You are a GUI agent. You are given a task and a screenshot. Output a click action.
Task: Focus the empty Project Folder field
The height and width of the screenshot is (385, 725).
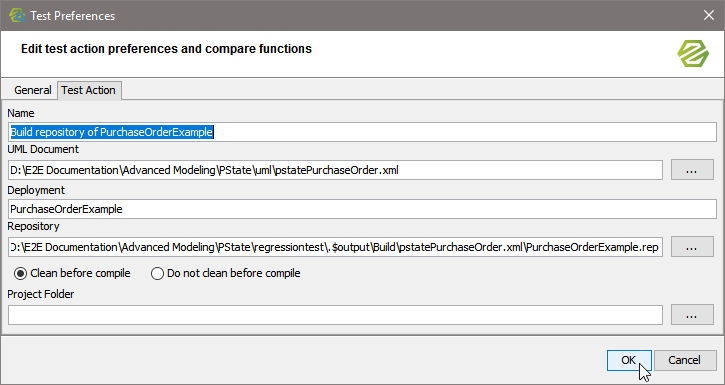click(335, 315)
